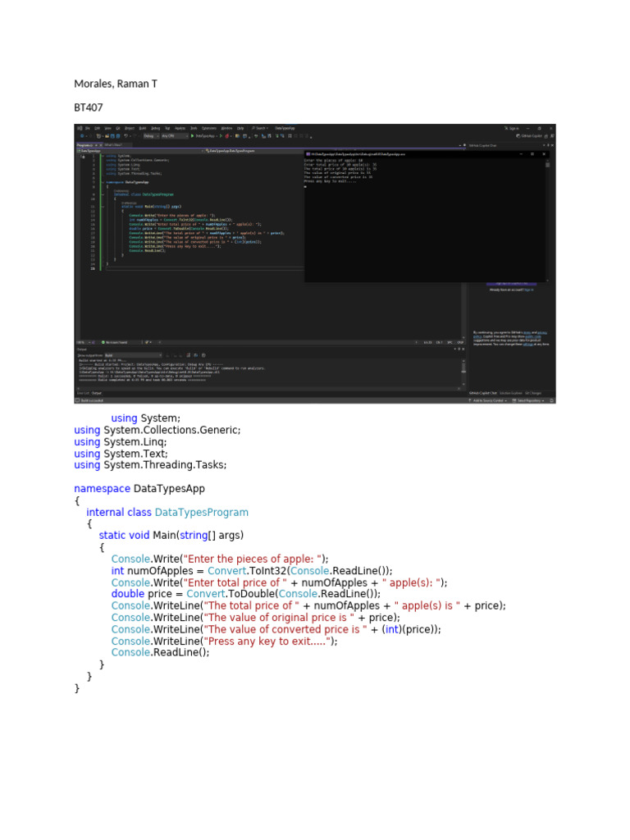630x840 pixels.
Task: Click the No issues found status indicator
Action: (x=115, y=342)
